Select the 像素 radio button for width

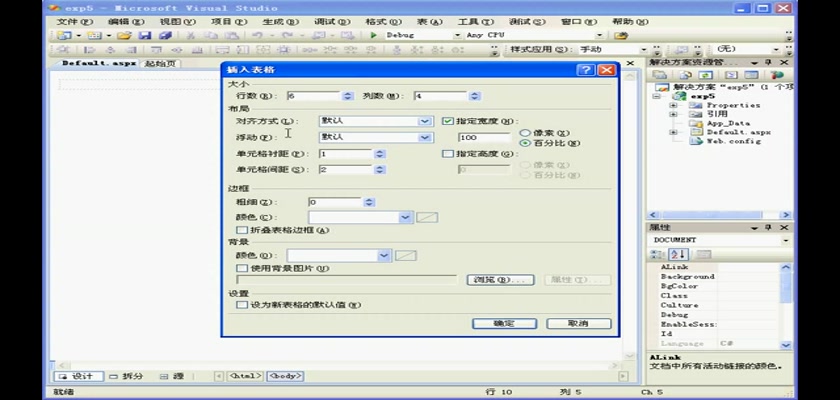pos(525,132)
